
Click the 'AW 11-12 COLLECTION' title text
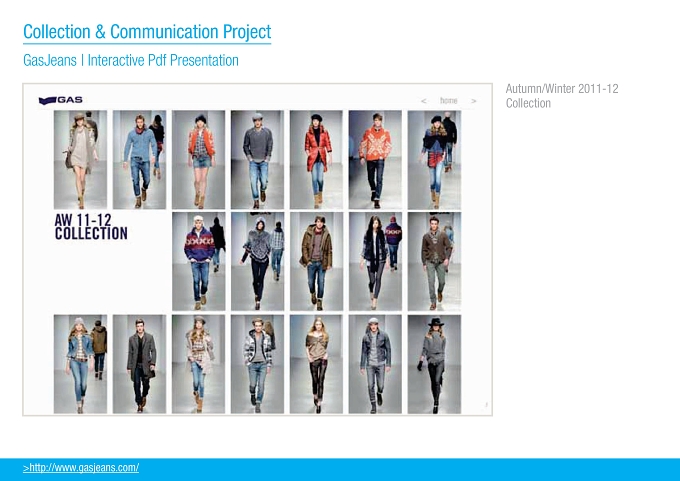91,227
